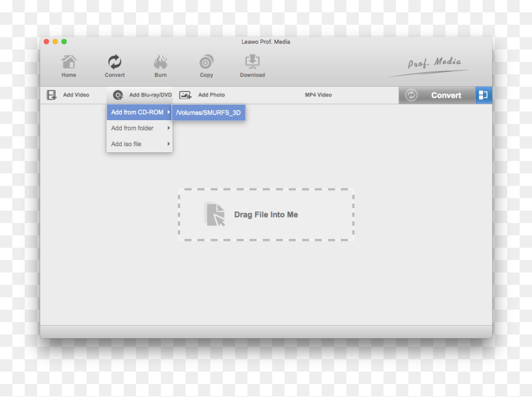Open the Download module icon
Image resolution: width=532 pixels, height=397 pixels.
(252, 61)
